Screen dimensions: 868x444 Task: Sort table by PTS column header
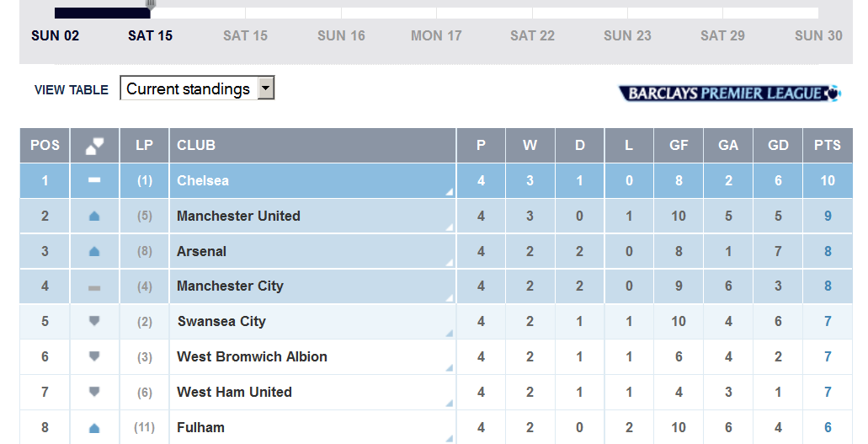coord(827,145)
